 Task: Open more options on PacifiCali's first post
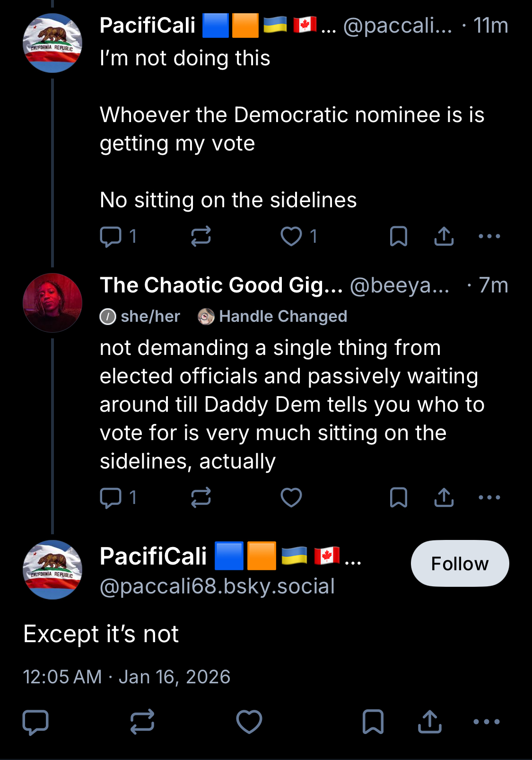(x=489, y=236)
